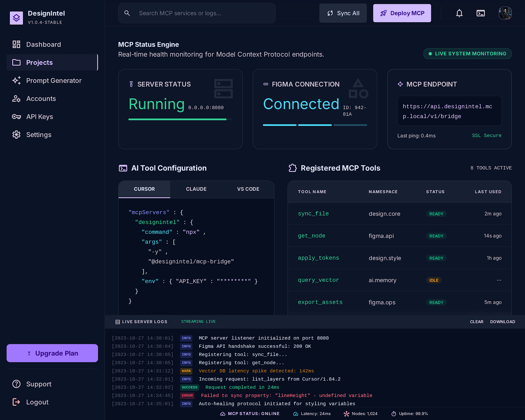Click the Figma Connection link icon
525x420 pixels.
click(266, 84)
